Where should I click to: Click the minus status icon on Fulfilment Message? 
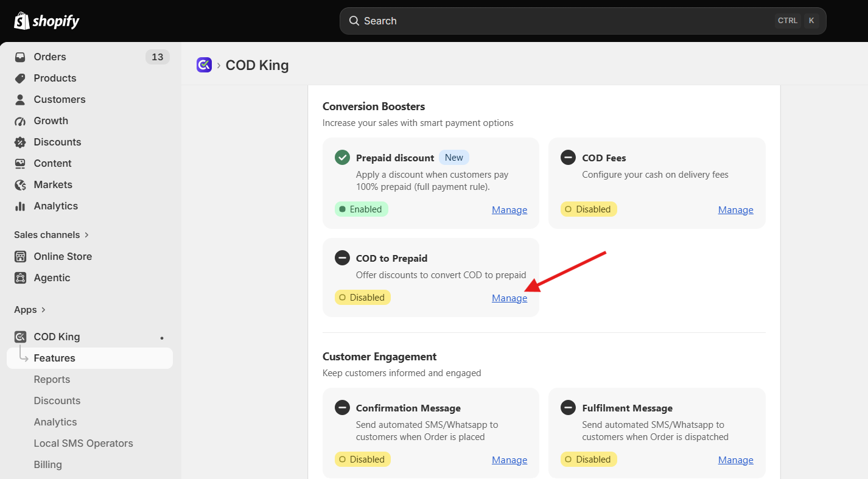[x=568, y=408]
